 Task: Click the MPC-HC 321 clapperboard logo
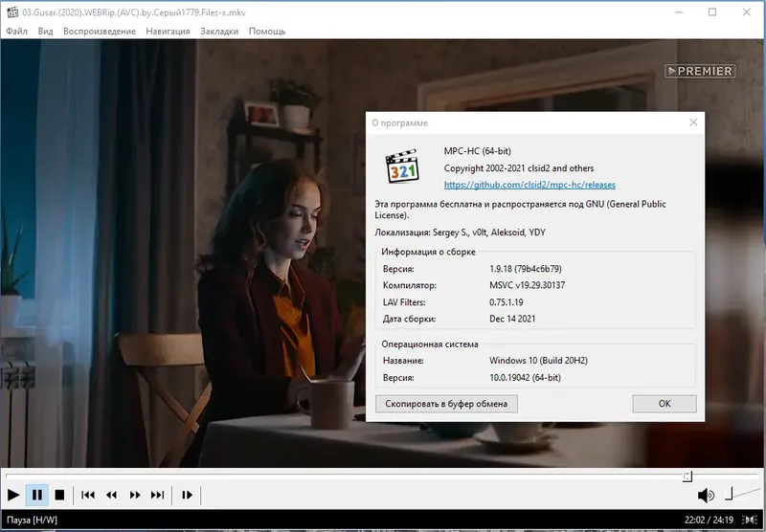[401, 166]
